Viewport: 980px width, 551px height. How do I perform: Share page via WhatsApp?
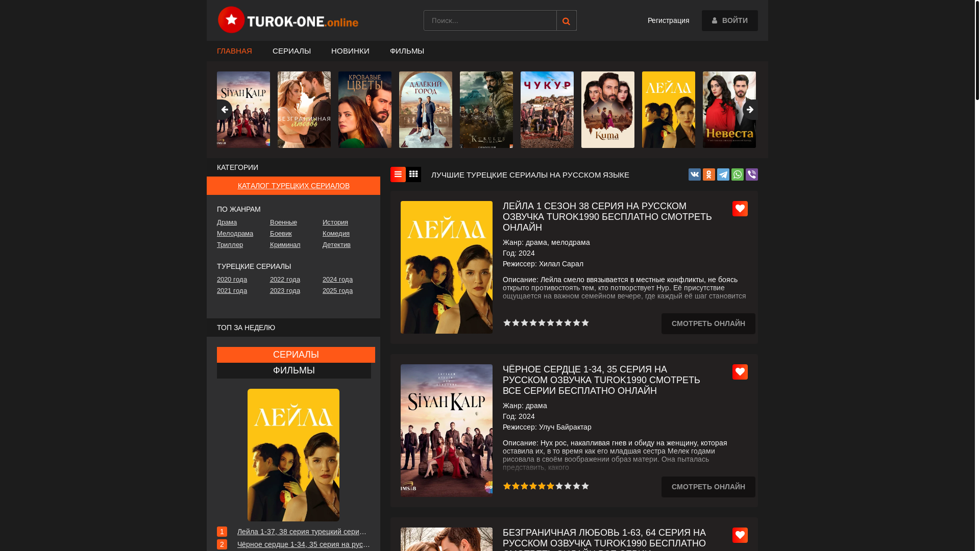click(x=738, y=174)
